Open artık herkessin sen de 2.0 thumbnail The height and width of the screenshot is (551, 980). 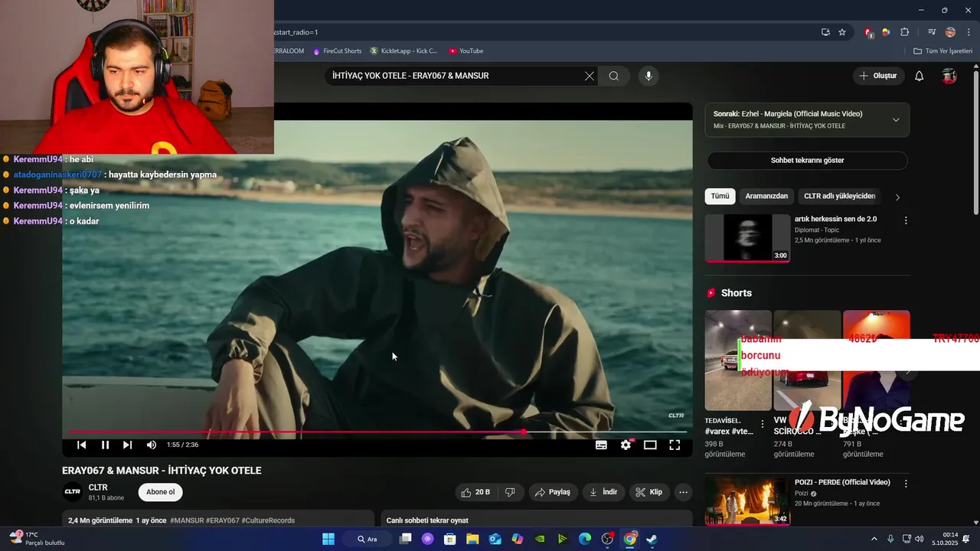coord(747,238)
